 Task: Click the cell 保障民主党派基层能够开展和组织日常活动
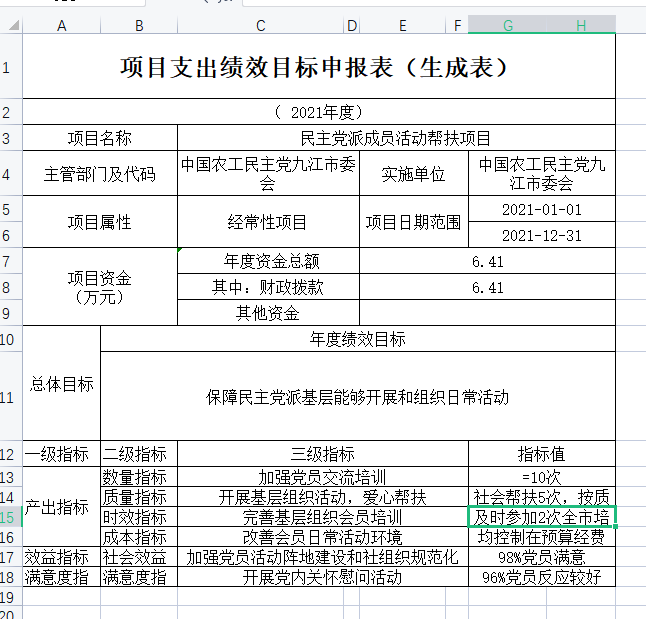click(x=358, y=396)
